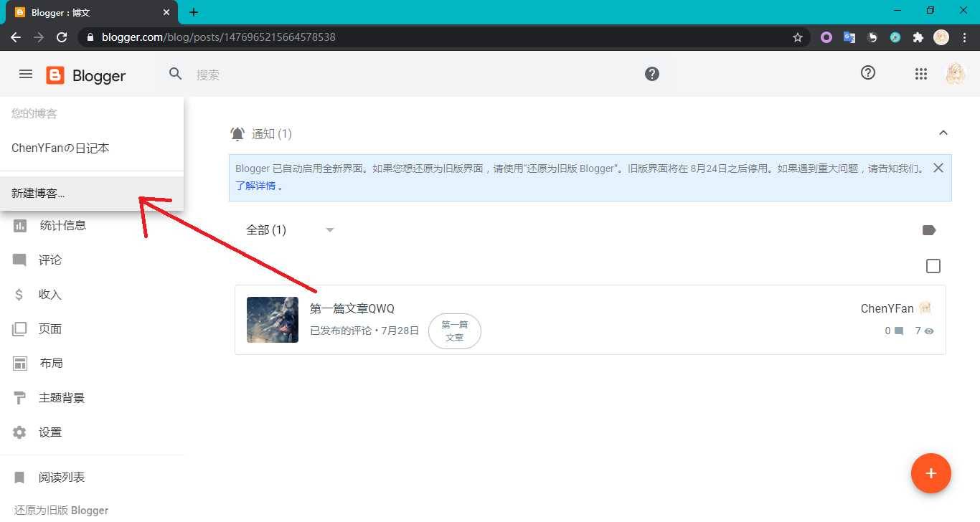Click the purple circle extension icon

click(826, 37)
